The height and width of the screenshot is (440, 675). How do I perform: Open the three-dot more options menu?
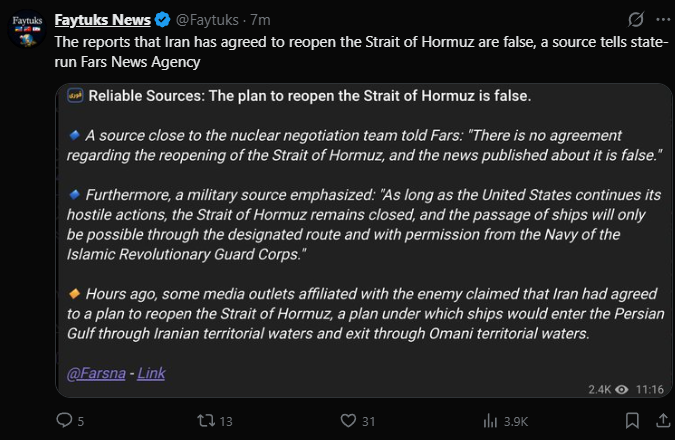pyautogui.click(x=663, y=19)
